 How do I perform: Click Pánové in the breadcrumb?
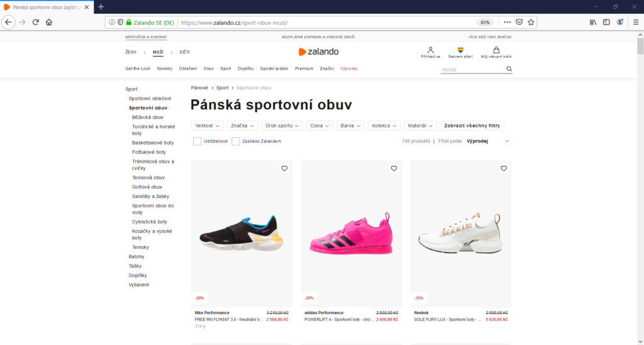(199, 88)
